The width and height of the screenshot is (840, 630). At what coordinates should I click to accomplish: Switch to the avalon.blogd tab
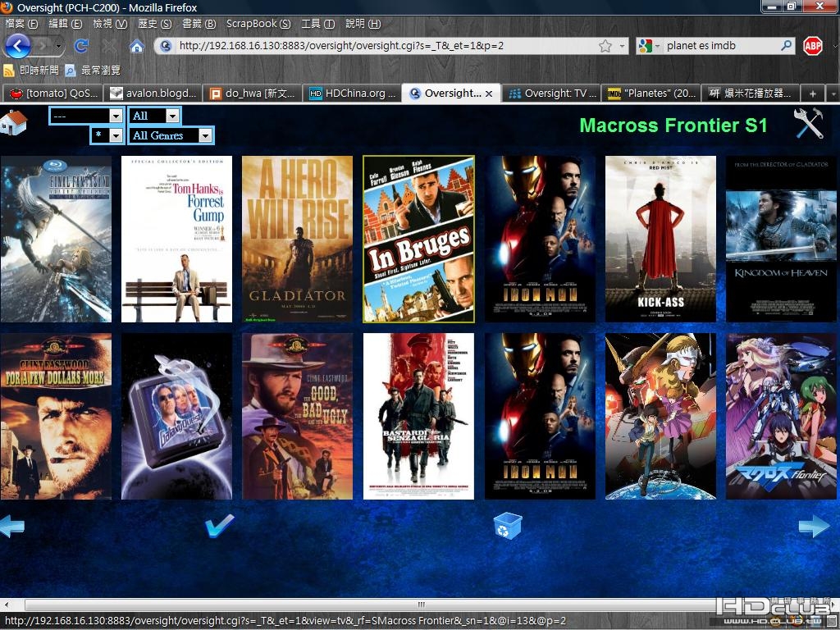pyautogui.click(x=153, y=94)
